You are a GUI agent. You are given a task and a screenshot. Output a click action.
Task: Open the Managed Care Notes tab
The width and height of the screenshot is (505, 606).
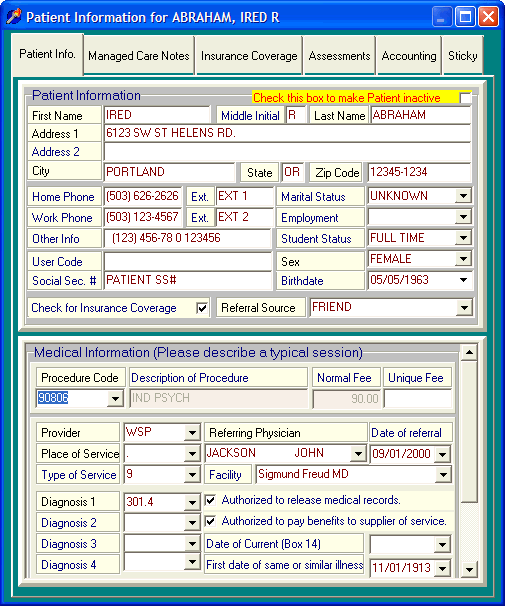click(x=139, y=56)
